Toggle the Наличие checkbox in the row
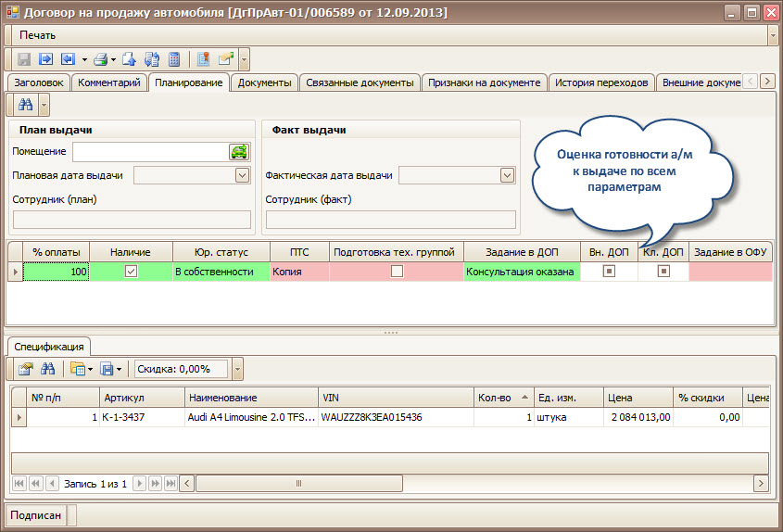The height and width of the screenshot is (532, 783). pyautogui.click(x=132, y=272)
